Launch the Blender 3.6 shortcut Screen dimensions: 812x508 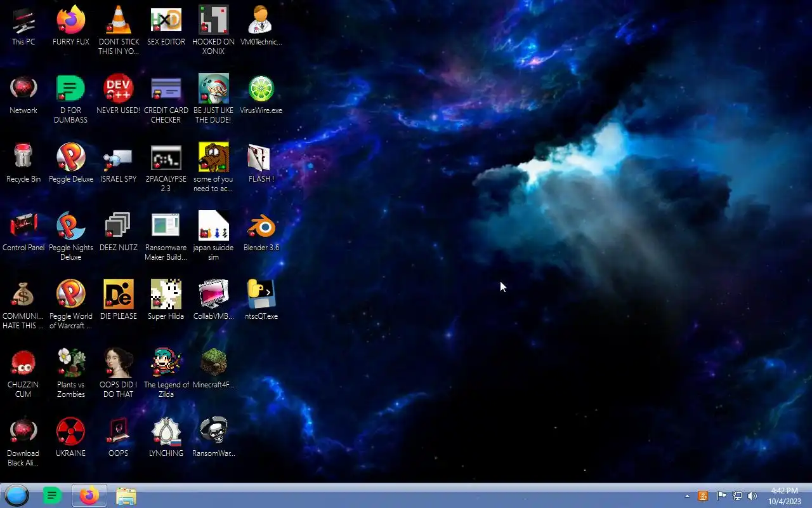coord(261,232)
